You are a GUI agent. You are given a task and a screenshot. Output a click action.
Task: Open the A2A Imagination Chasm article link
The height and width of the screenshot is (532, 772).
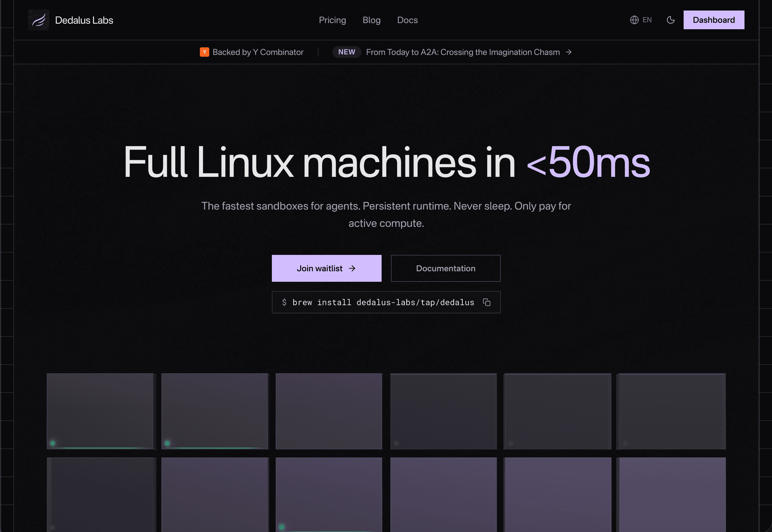coord(462,52)
